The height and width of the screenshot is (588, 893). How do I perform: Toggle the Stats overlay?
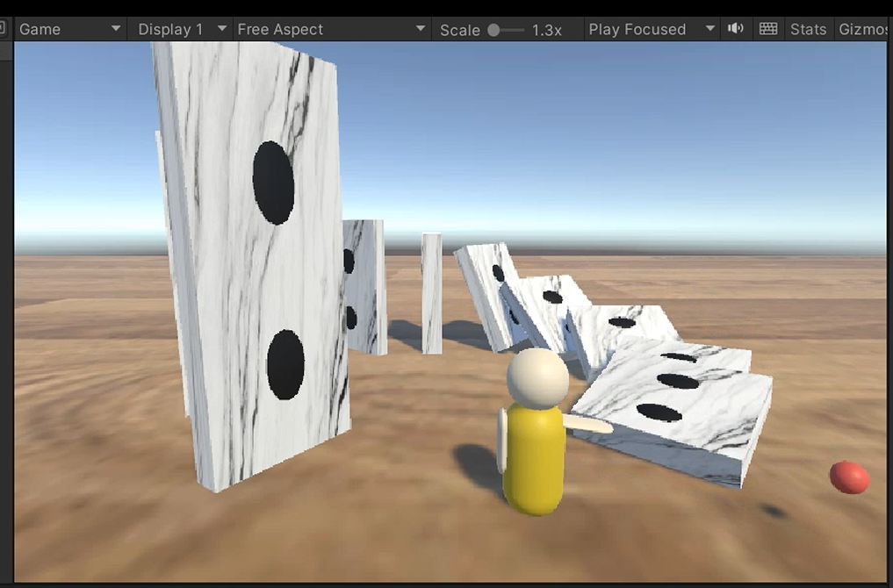pyautogui.click(x=808, y=29)
